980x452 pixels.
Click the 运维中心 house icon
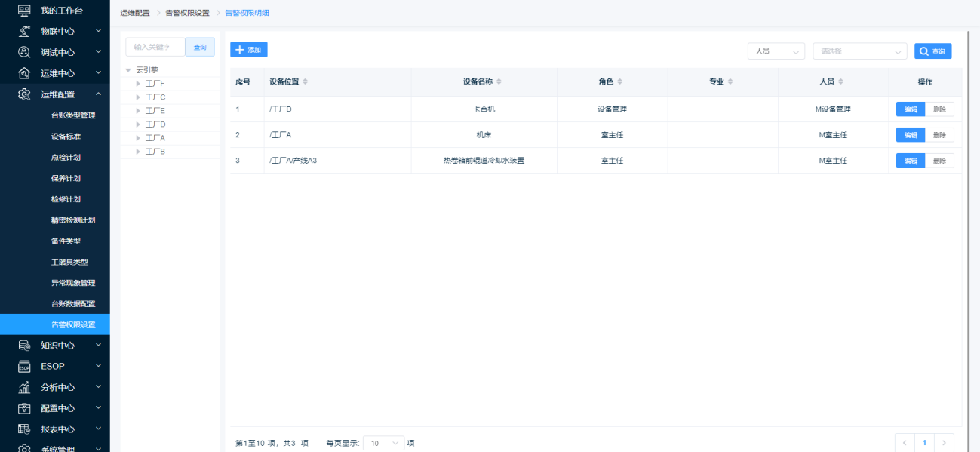pos(24,73)
